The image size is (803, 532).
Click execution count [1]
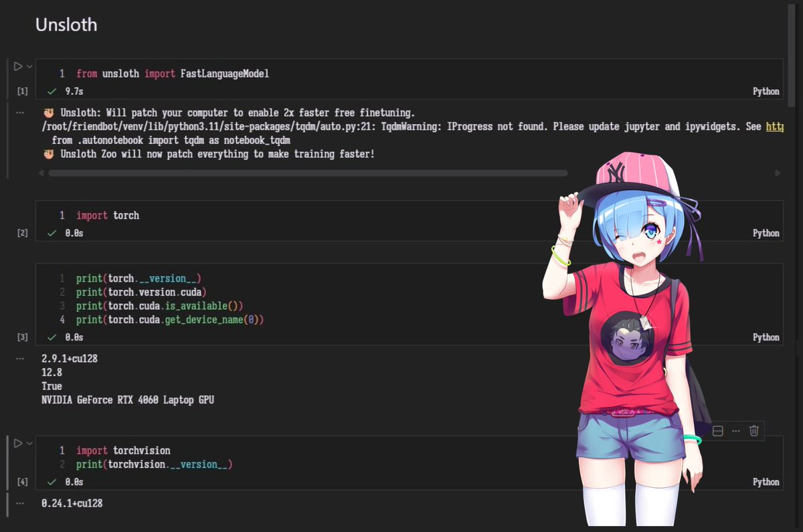(22, 91)
